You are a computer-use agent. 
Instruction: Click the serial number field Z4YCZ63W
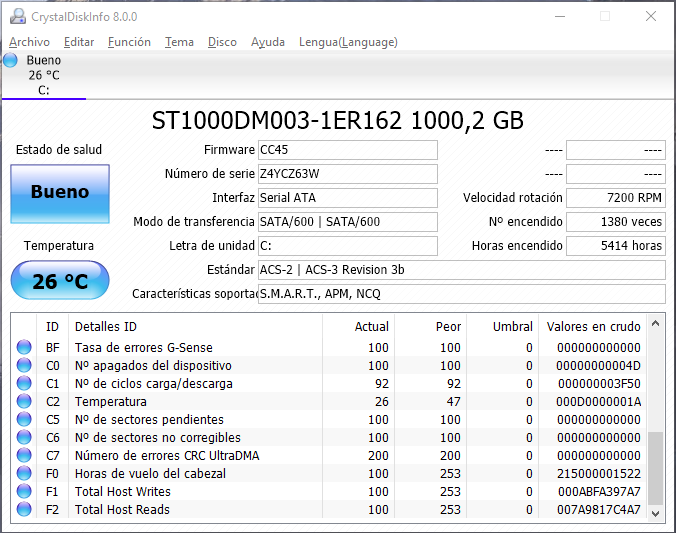(347, 174)
